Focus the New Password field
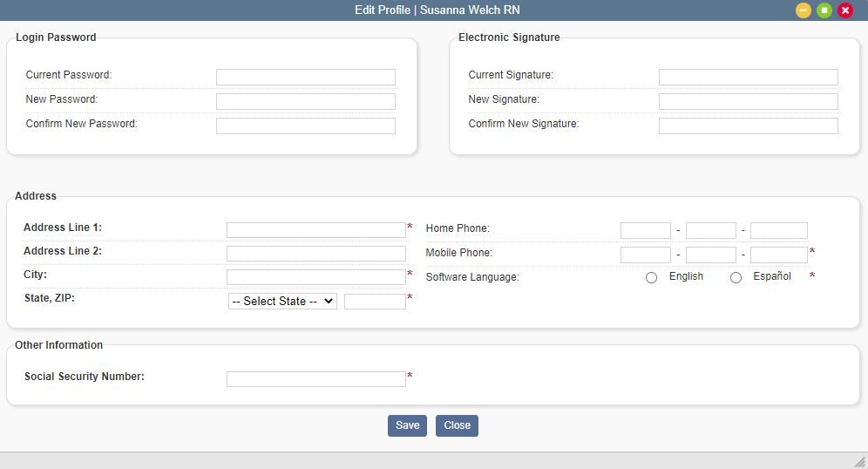This screenshot has width=868, height=469. click(x=306, y=101)
